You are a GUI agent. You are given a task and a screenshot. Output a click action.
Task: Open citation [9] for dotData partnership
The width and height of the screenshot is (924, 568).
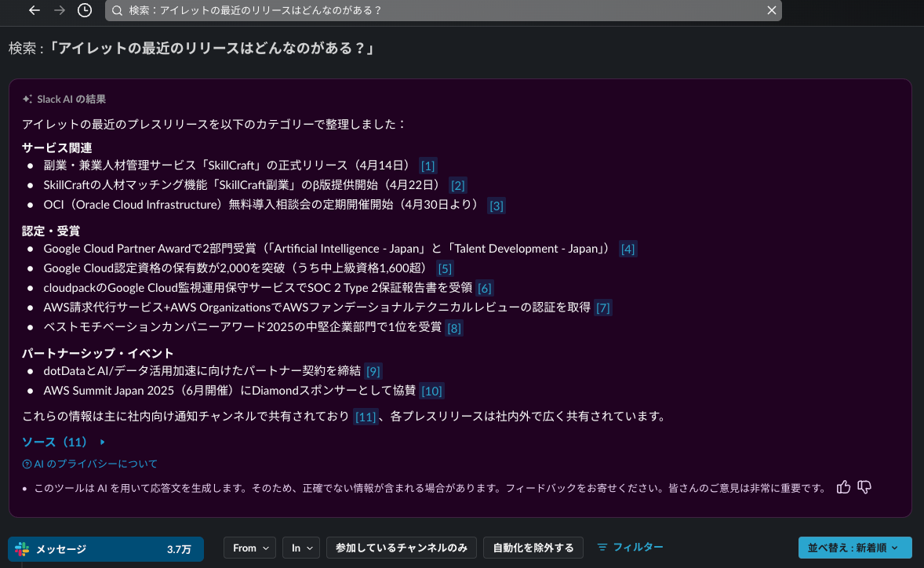[x=373, y=371]
